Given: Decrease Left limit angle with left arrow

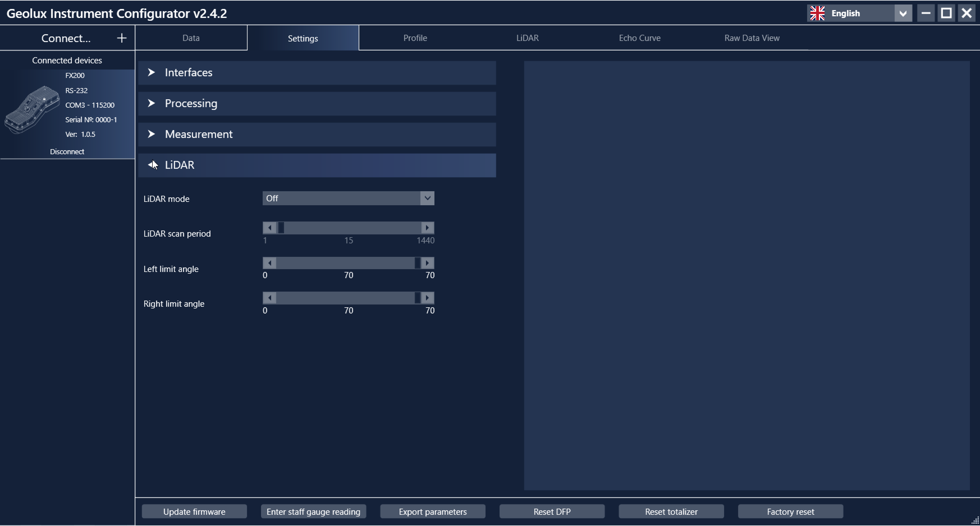Looking at the screenshot, I should [x=269, y=263].
